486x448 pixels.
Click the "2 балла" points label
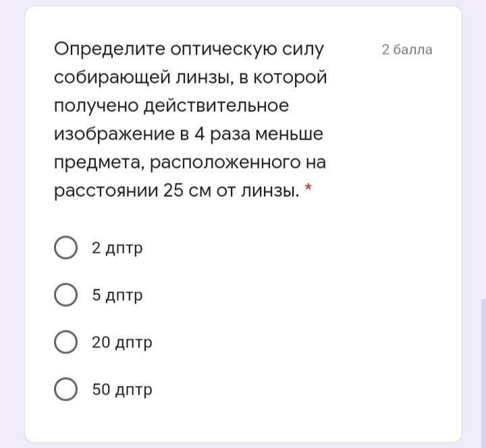407,49
